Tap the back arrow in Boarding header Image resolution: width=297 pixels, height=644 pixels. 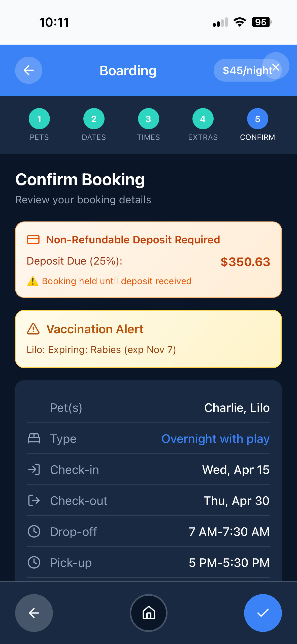point(29,70)
